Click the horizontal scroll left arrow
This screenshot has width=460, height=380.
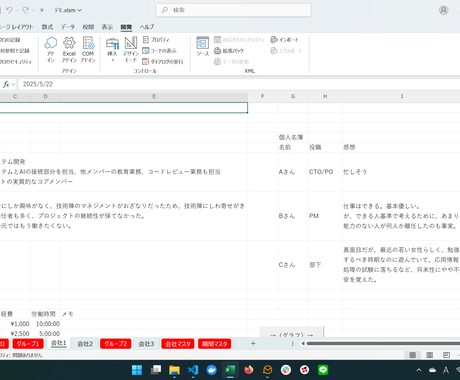tap(303, 343)
